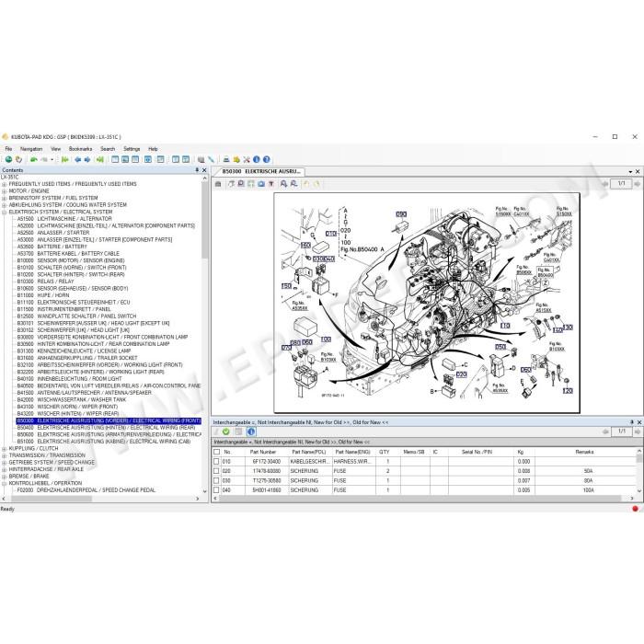Click the yellow folder icon beside printer
This screenshot has height=644, width=644.
(x=236, y=159)
